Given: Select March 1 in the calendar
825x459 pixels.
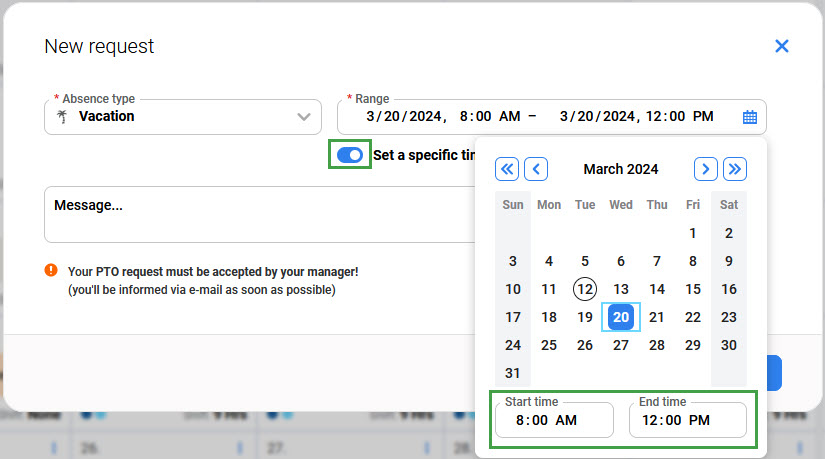Looking at the screenshot, I should [x=693, y=233].
